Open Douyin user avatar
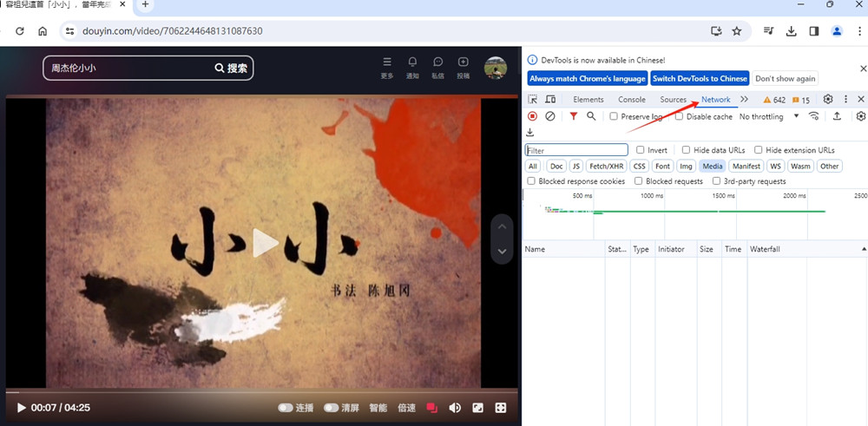 click(x=496, y=68)
